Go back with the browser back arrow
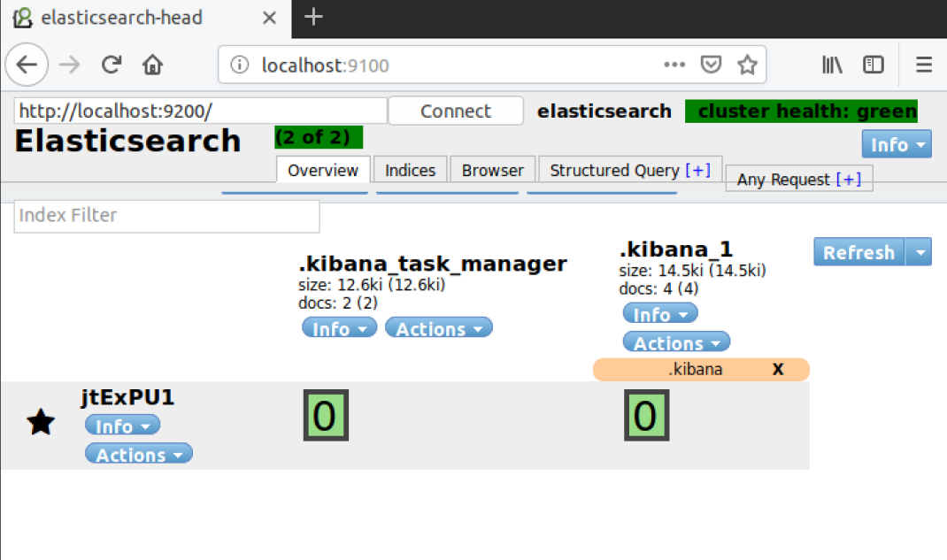 (x=27, y=65)
